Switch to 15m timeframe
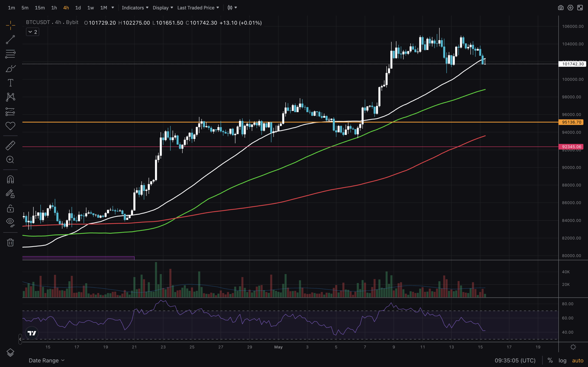 coord(40,8)
